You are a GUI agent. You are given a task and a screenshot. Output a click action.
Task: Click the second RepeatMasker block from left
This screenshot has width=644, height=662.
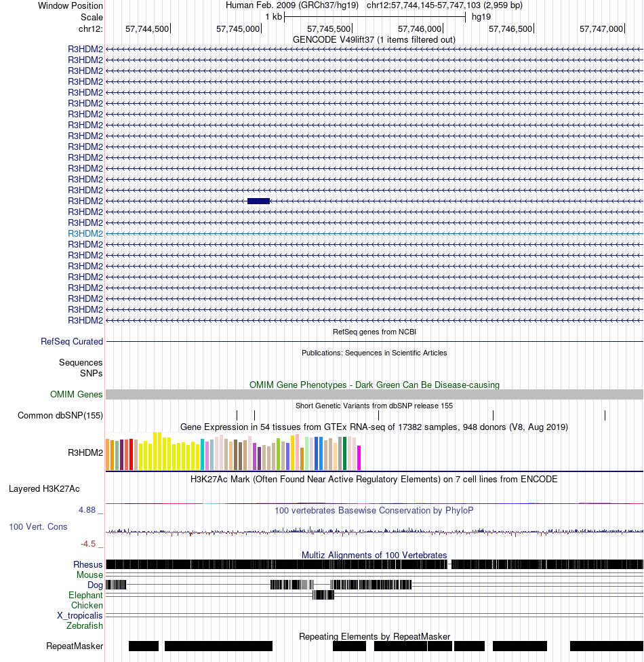(x=218, y=646)
